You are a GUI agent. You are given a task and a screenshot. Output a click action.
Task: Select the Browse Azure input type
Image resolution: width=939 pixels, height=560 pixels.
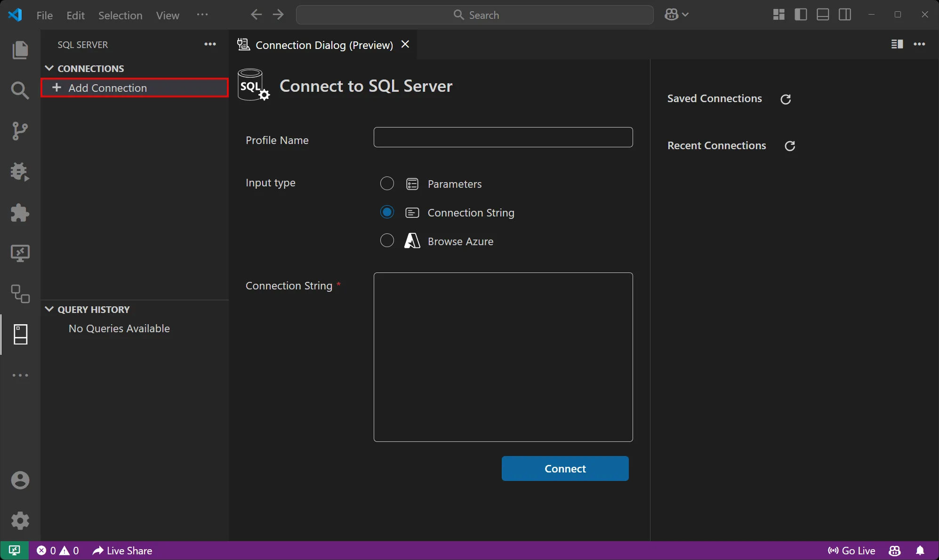click(x=386, y=240)
